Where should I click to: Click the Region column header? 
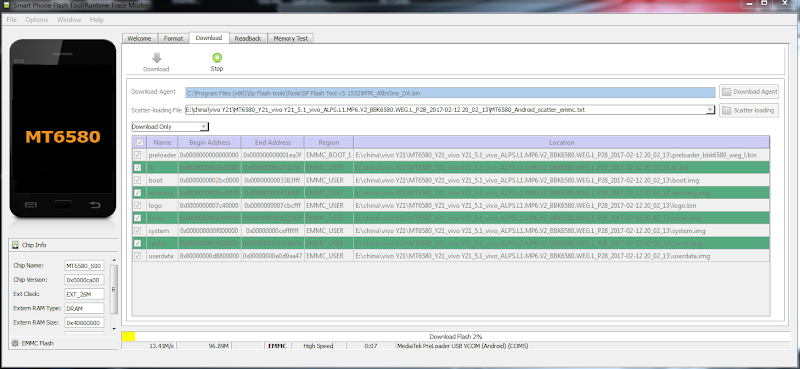(329, 142)
